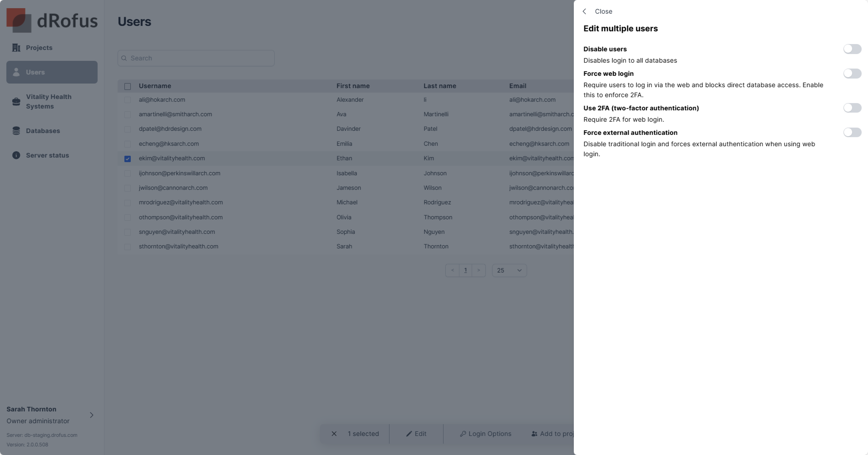Sort by Email column header
The image size is (868, 455).
point(518,86)
